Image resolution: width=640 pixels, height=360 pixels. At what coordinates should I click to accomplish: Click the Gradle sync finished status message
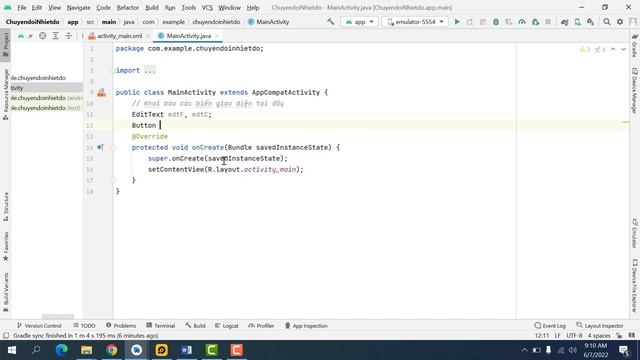pos(86,336)
